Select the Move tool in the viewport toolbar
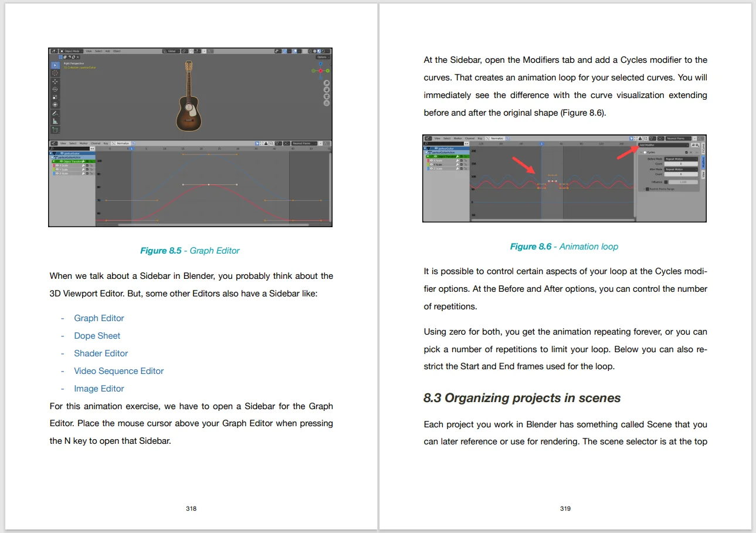 [55, 82]
